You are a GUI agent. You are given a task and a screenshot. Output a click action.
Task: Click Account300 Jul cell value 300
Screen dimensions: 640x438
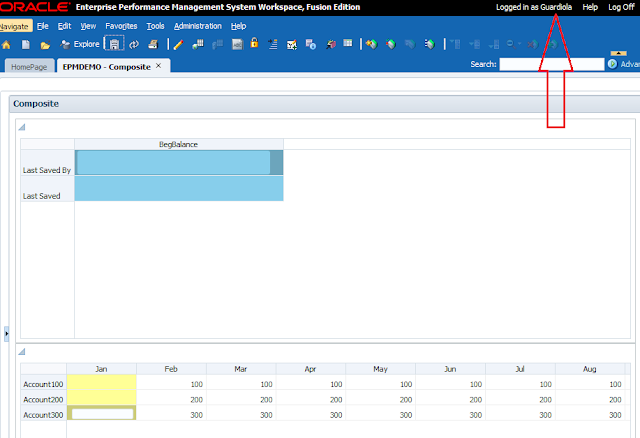pos(520,415)
